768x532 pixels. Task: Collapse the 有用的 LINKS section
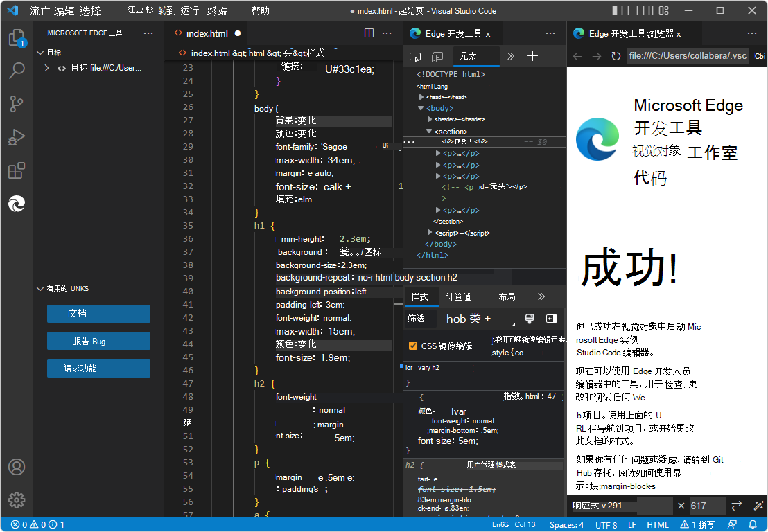pos(40,288)
